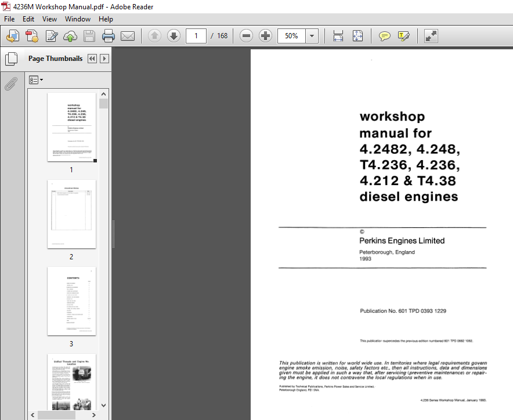Open the Help menu
The image size is (513, 420).
106,19
